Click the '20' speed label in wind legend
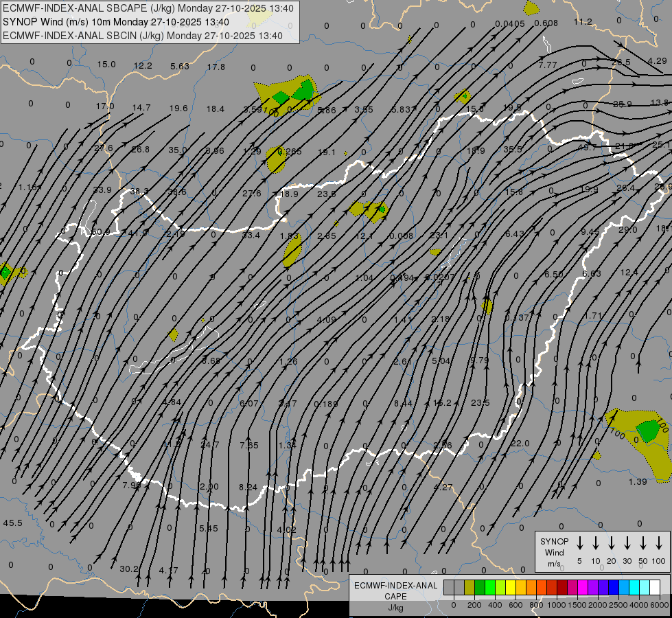The width and height of the screenshot is (672, 618). (x=611, y=561)
